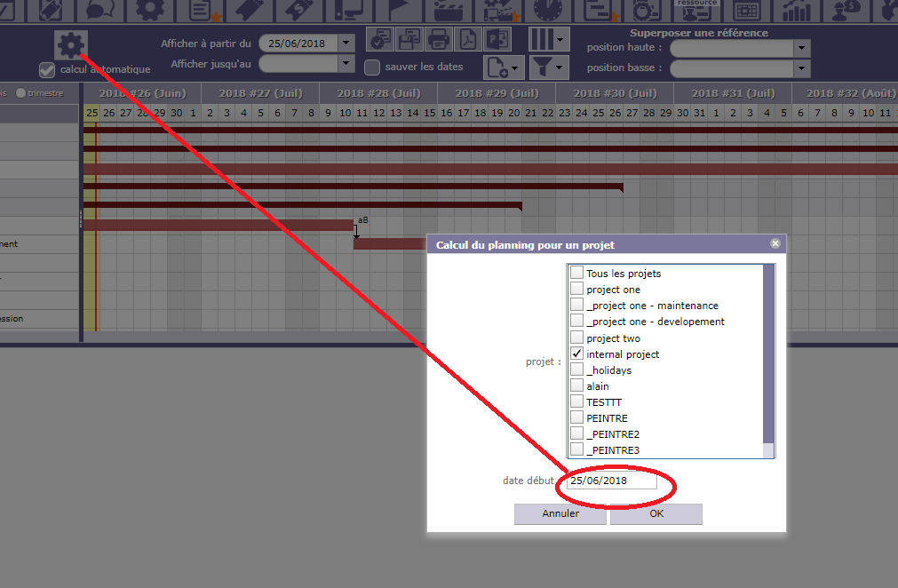Open the filter funnel dropdown
This screenshot has width=898, height=588.
549,68
